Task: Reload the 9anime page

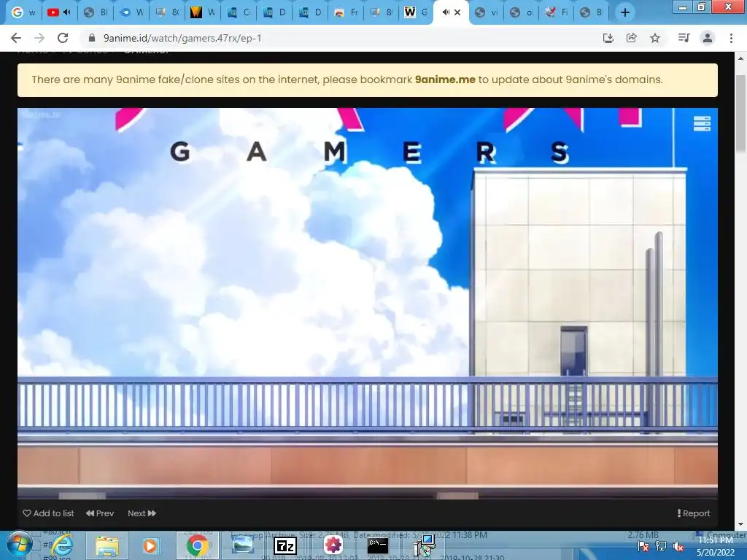Action: (63, 38)
